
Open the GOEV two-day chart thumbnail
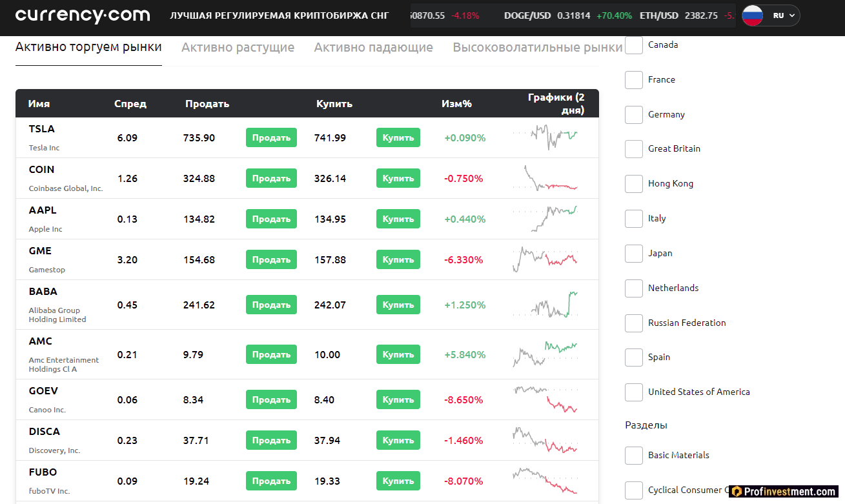pos(545,399)
